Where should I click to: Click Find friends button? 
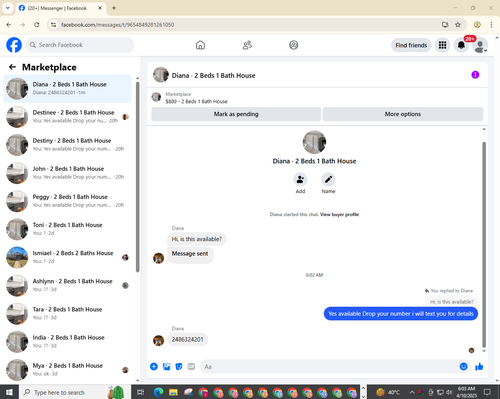[411, 45]
